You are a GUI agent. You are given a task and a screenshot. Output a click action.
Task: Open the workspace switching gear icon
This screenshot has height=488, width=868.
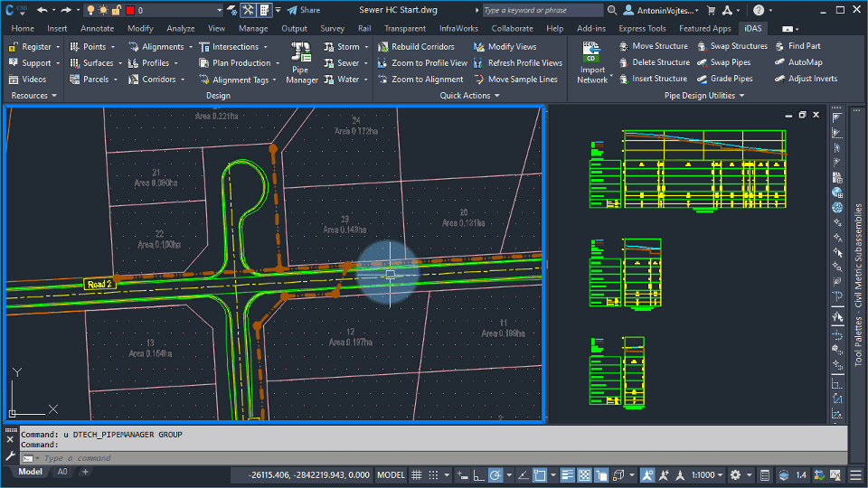tap(735, 474)
